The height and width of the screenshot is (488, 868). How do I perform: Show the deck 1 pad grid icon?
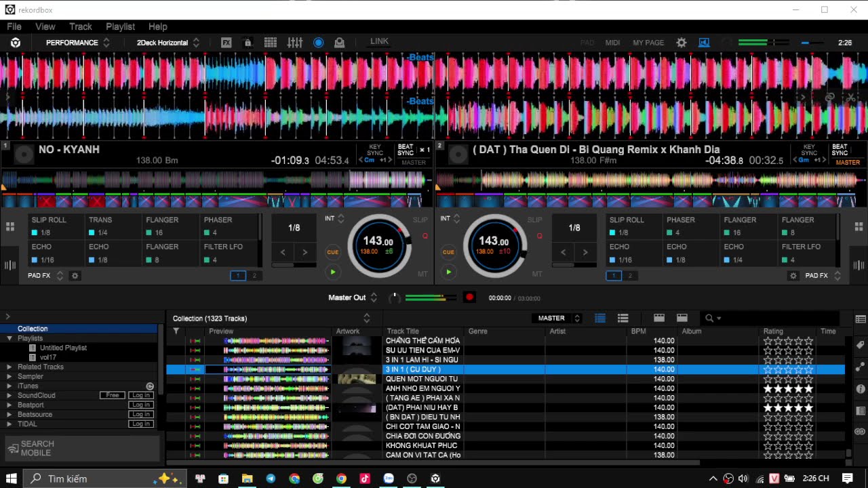click(10, 226)
